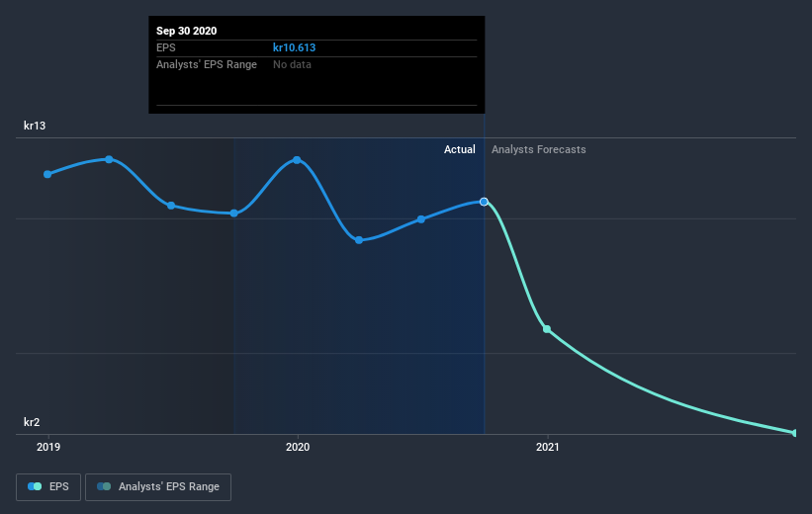Screen dimensions: 812x514
Task: Toggle the EPS legend button
Action: (x=48, y=487)
